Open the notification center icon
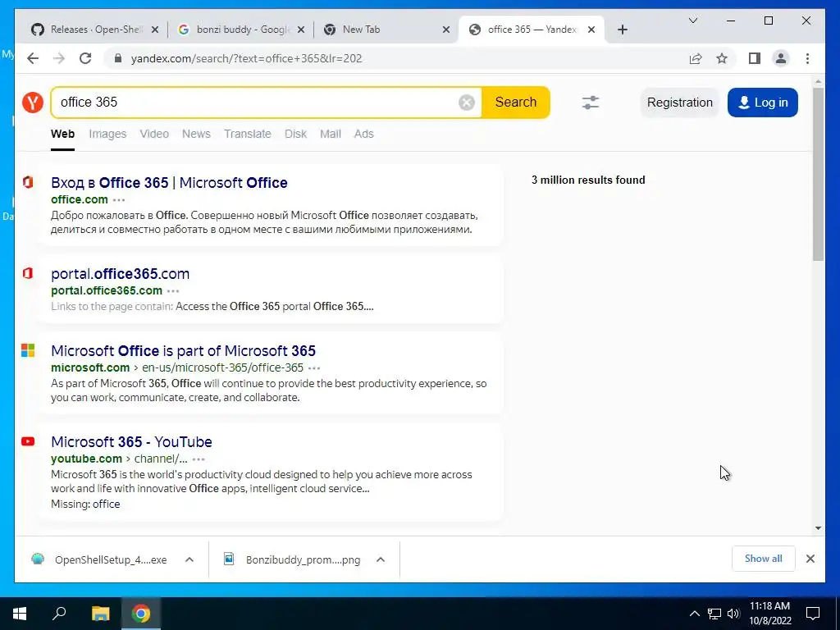Image resolution: width=840 pixels, height=630 pixels. pos(813,614)
